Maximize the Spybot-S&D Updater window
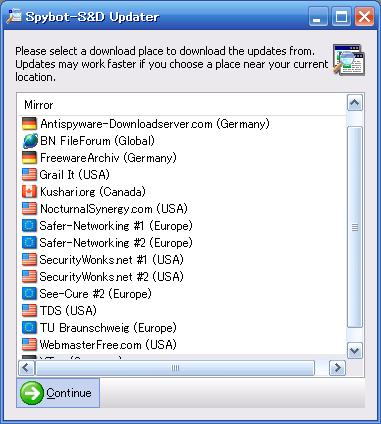 tap(341, 17)
